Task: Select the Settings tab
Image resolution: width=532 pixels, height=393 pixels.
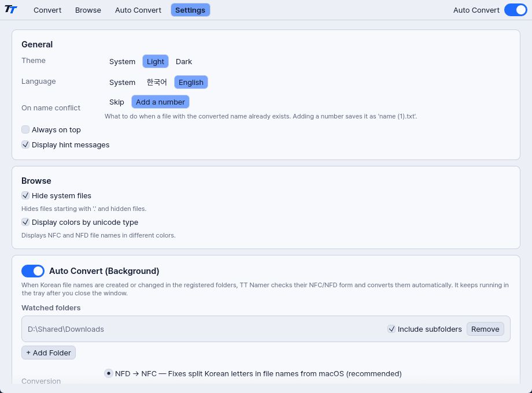Action: coord(190,10)
